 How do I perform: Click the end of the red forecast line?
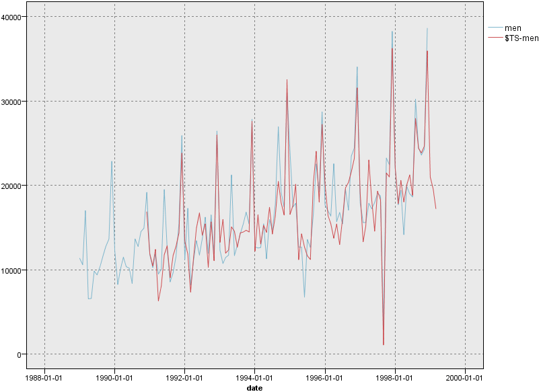436,208
